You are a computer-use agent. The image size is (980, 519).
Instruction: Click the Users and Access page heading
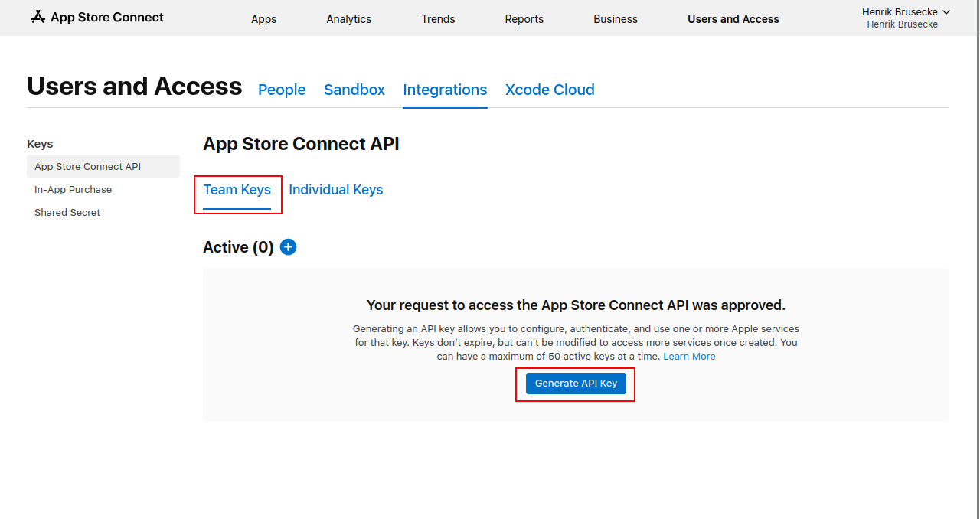click(x=135, y=86)
